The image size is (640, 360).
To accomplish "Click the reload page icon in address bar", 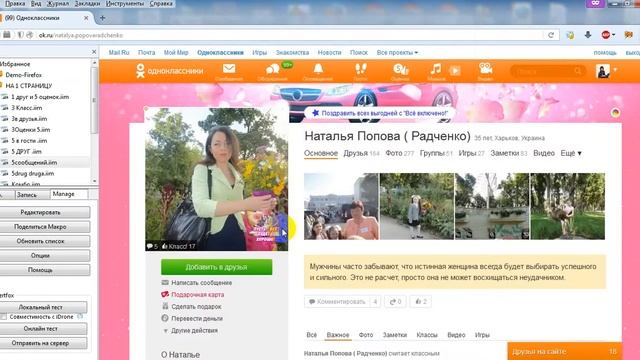I will (x=551, y=35).
